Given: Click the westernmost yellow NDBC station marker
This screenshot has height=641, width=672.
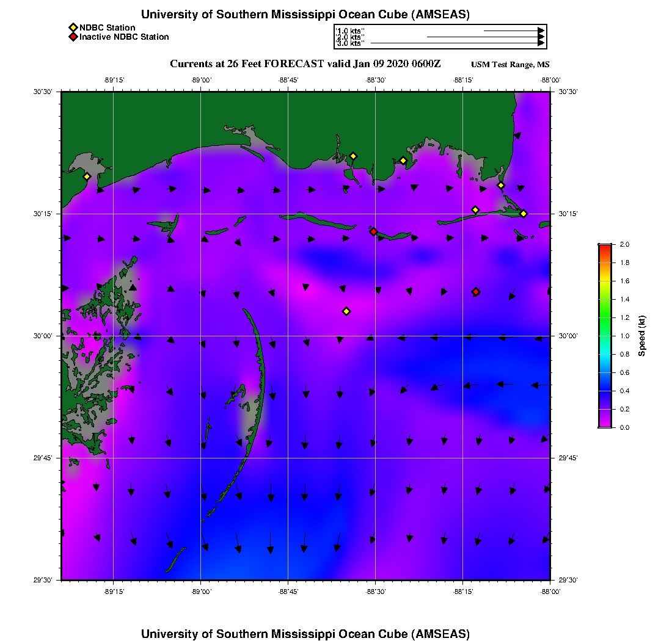Looking at the screenshot, I should pyautogui.click(x=87, y=176).
